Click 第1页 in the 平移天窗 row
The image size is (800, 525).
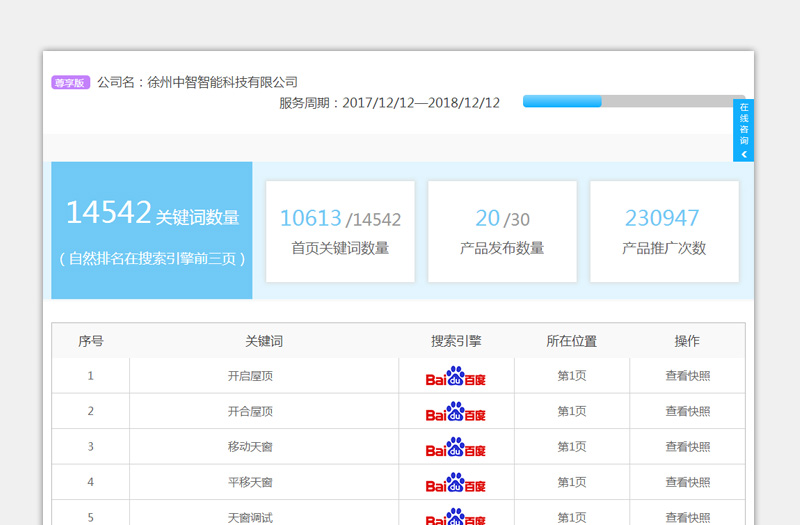coord(571,482)
